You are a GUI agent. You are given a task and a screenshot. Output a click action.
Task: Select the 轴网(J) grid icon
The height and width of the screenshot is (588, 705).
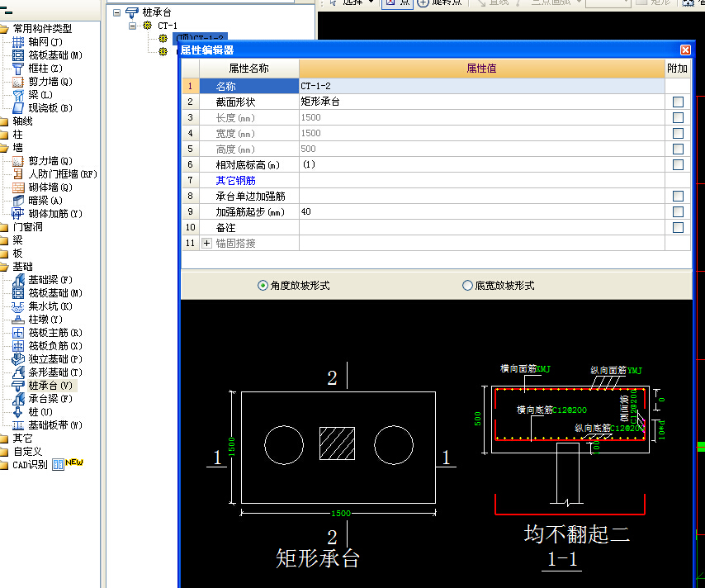tap(18, 42)
